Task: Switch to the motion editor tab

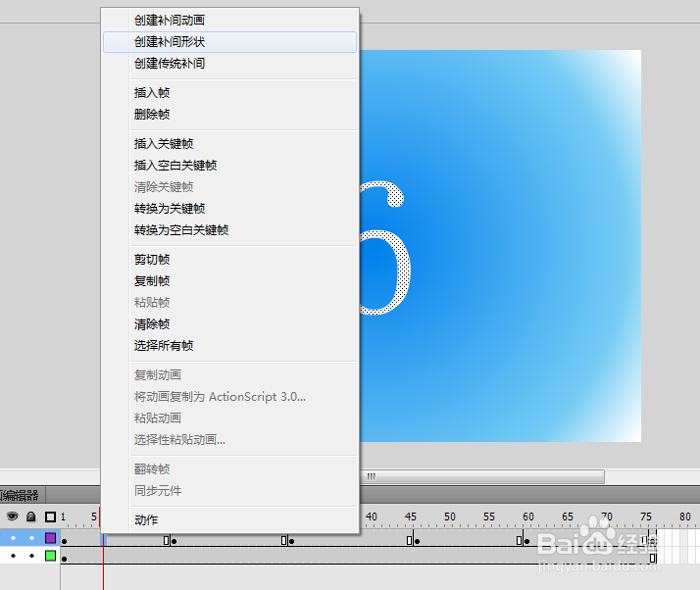Action: click(x=23, y=495)
